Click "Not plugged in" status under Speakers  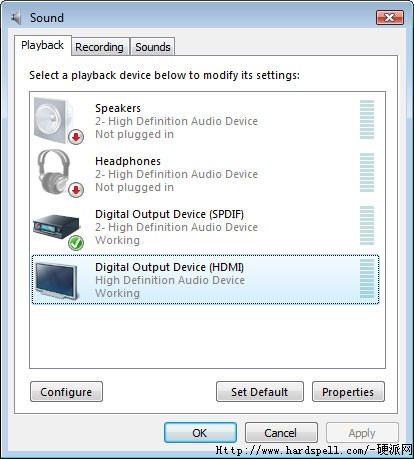tap(135, 135)
